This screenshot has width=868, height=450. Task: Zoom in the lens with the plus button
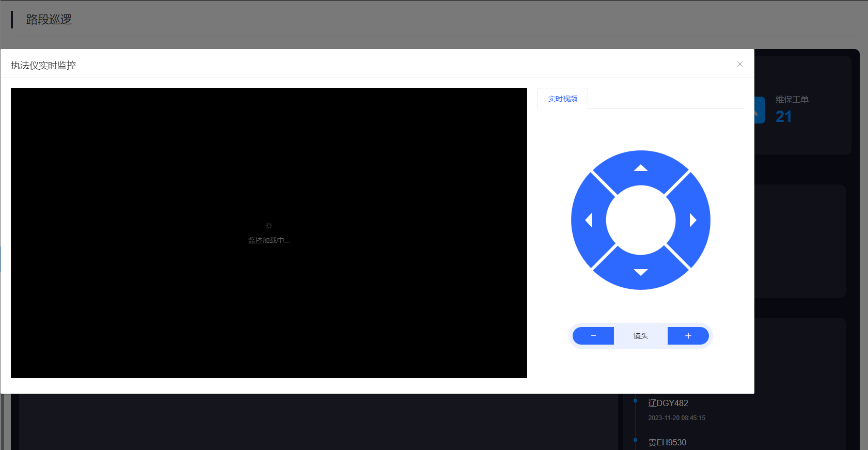pos(688,336)
